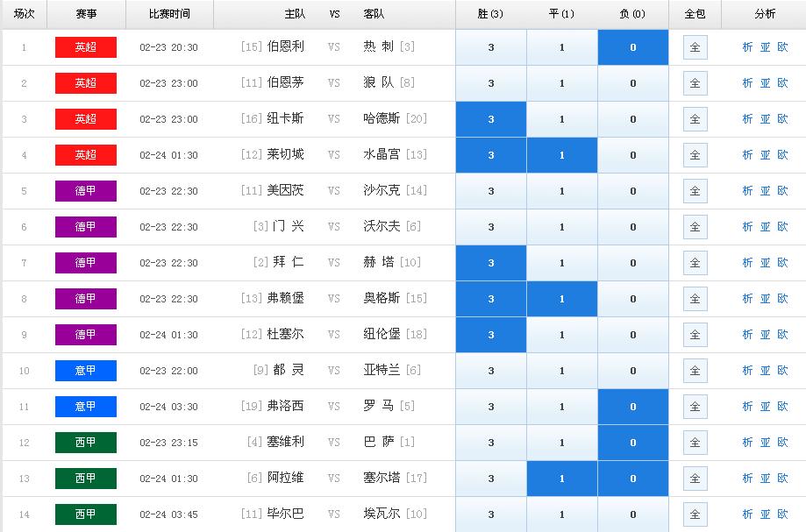
Task: Click match time 02-23 20:30
Action: [x=168, y=47]
